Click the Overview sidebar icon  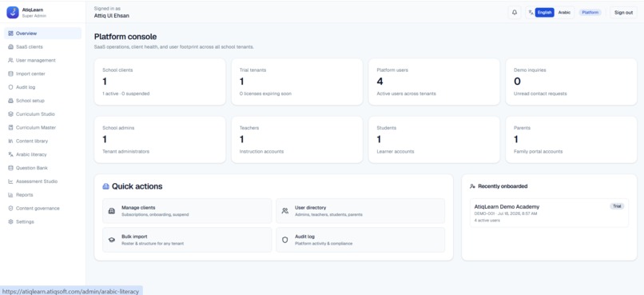tap(10, 34)
